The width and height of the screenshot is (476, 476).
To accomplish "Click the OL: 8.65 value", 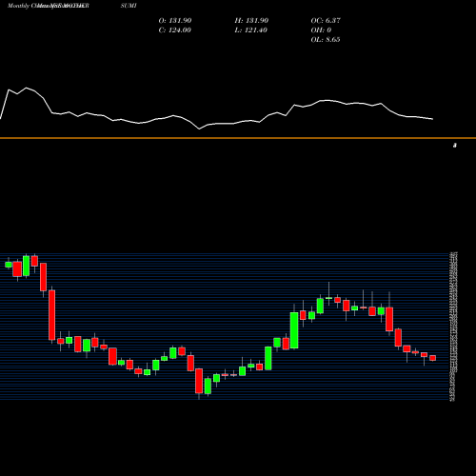I will click(326, 40).
